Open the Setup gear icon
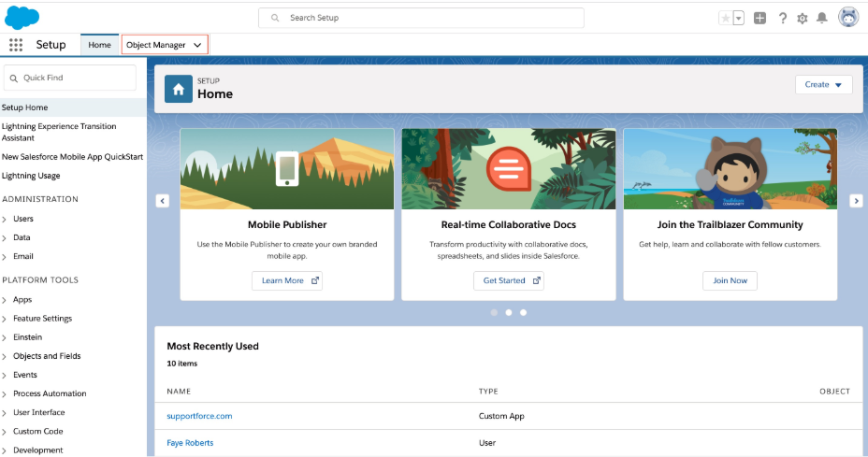The image size is (868, 457). point(803,18)
